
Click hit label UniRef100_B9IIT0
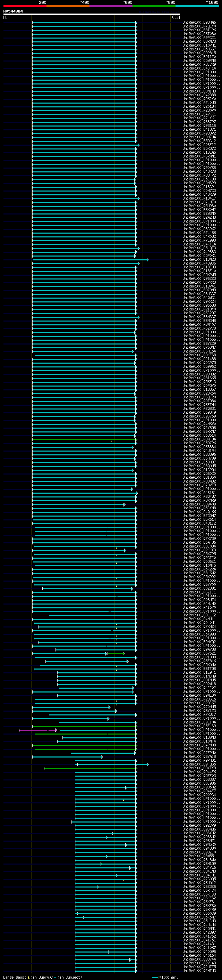point(199,57)
